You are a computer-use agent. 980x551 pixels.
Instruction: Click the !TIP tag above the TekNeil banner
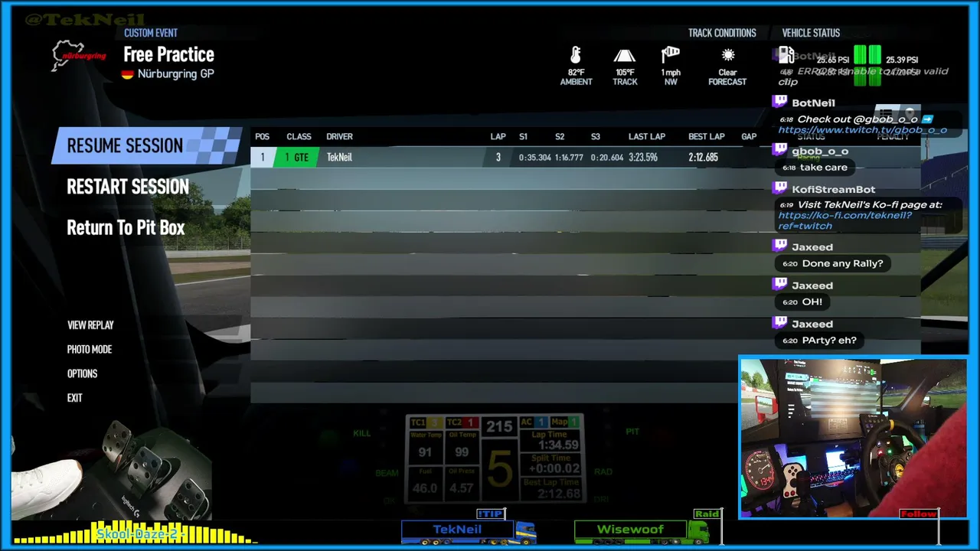click(x=491, y=514)
